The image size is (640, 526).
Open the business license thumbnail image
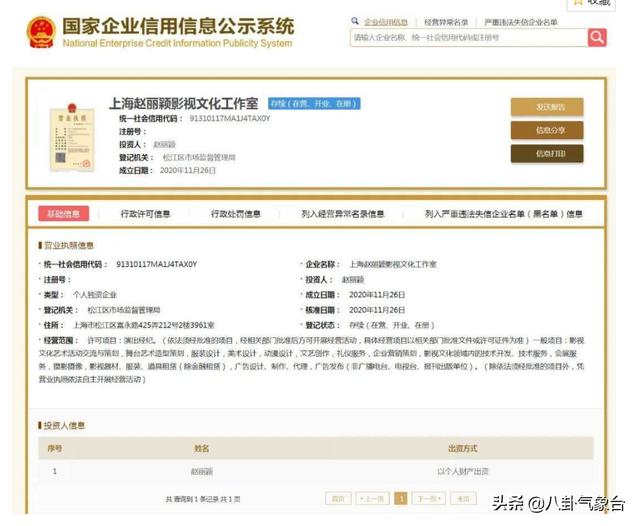point(72,138)
